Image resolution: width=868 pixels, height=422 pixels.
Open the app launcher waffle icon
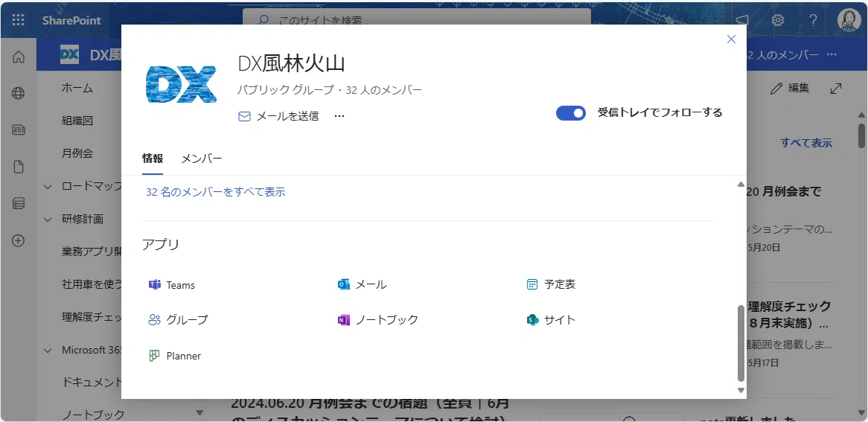pyautogui.click(x=19, y=21)
